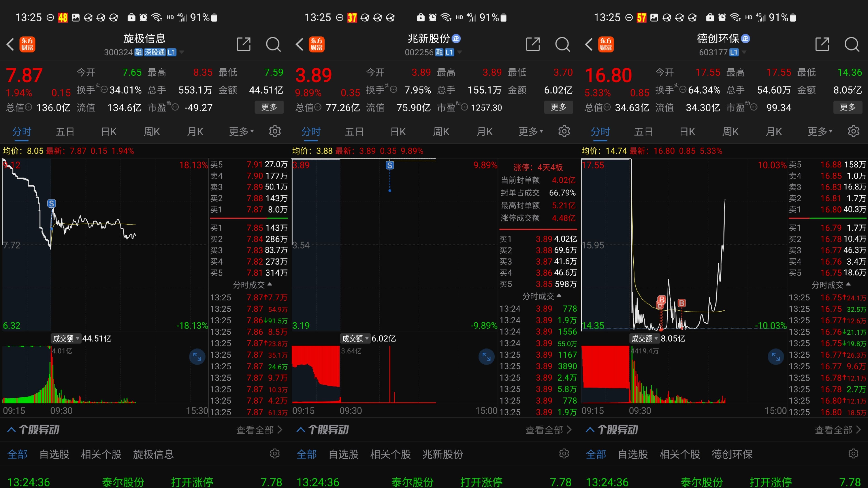The height and width of the screenshot is (488, 868).
Task: Select 分时 tab in 德创环保 panel
Action: tap(600, 131)
